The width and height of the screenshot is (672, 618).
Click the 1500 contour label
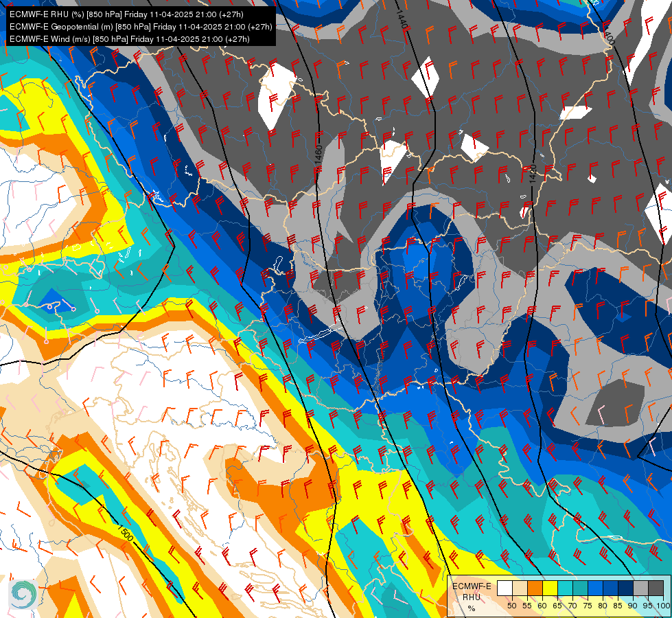coord(126,533)
